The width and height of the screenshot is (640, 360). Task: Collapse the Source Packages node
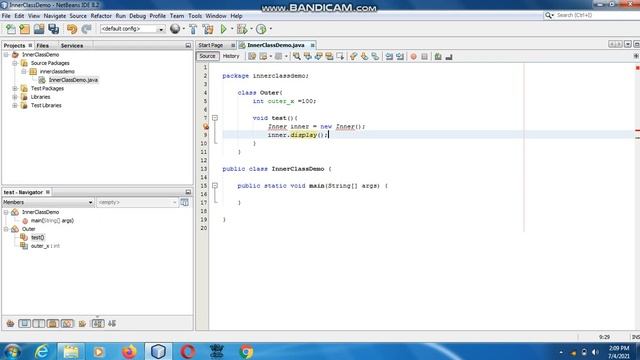click(15, 63)
